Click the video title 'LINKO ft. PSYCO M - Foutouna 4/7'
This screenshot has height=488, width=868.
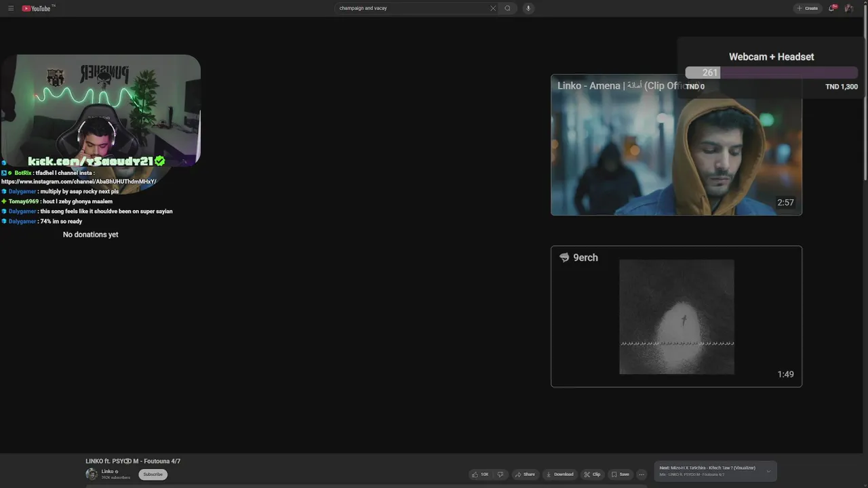coord(133,461)
